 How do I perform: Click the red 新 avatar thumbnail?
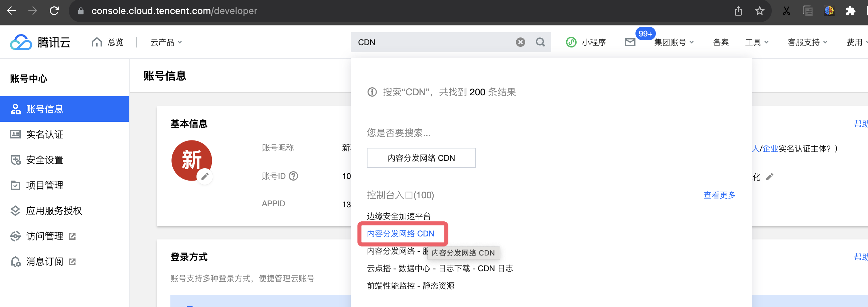pos(191,160)
